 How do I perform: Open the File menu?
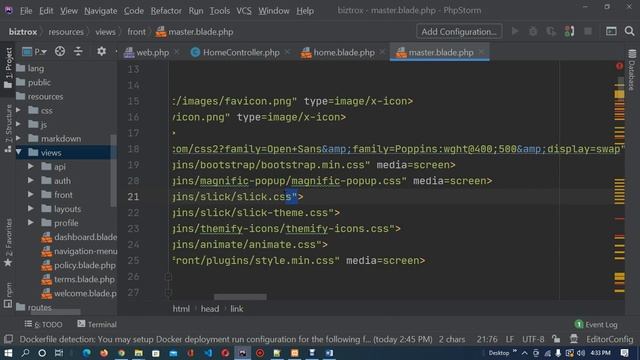click(x=26, y=11)
